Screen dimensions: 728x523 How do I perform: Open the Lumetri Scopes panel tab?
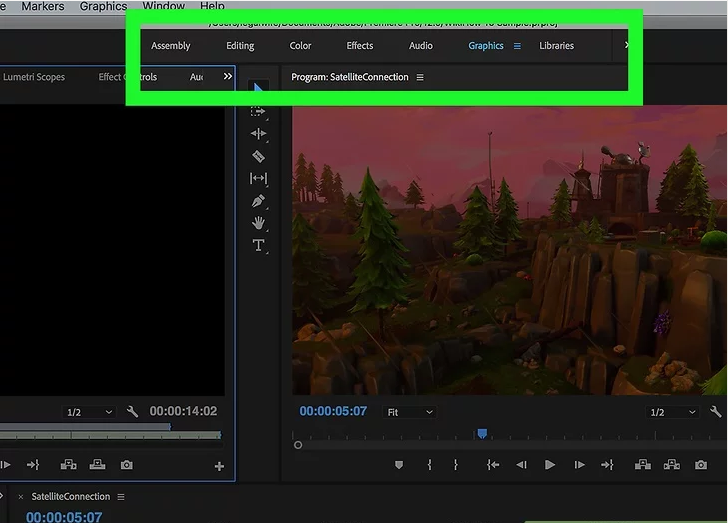point(34,77)
